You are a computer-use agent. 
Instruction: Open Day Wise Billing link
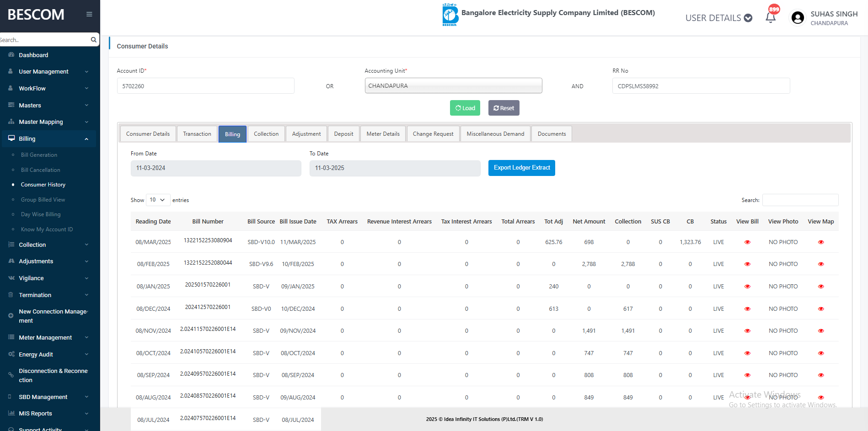point(41,214)
